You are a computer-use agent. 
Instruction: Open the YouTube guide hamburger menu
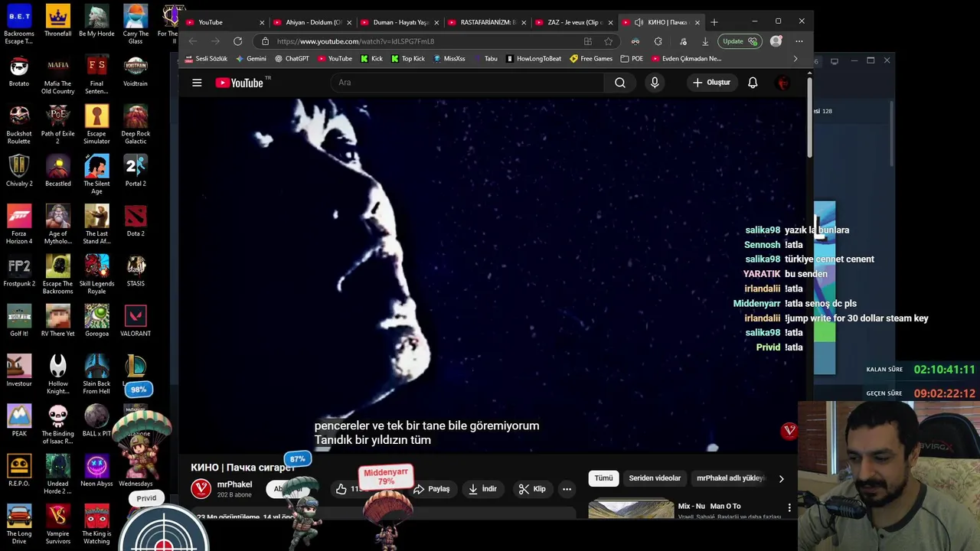click(197, 83)
